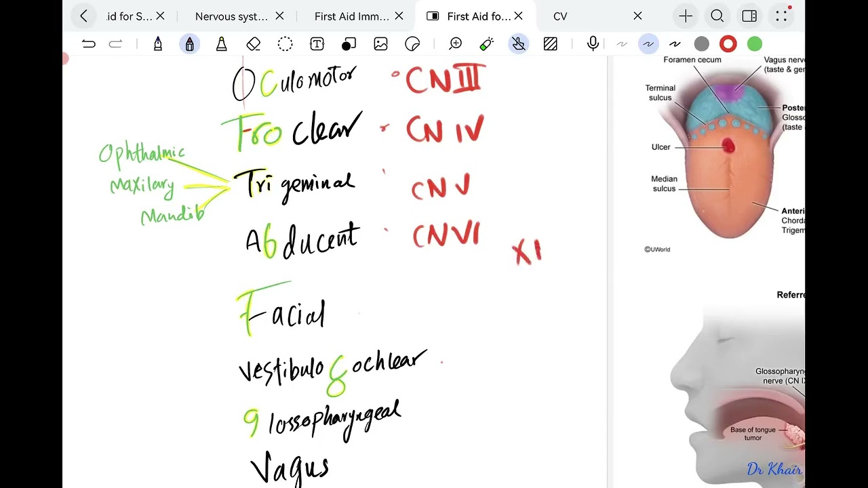Open the Shapes tool
The width and height of the screenshot is (868, 488).
coord(349,44)
